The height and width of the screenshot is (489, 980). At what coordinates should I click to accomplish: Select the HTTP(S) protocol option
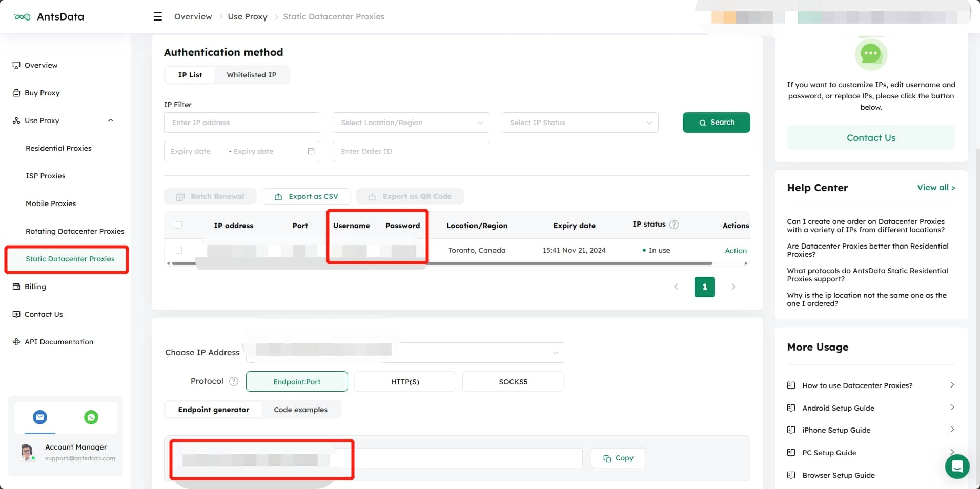click(405, 381)
